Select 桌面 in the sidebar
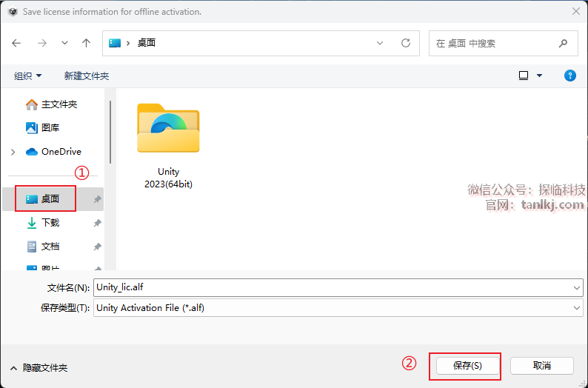 pos(42,199)
